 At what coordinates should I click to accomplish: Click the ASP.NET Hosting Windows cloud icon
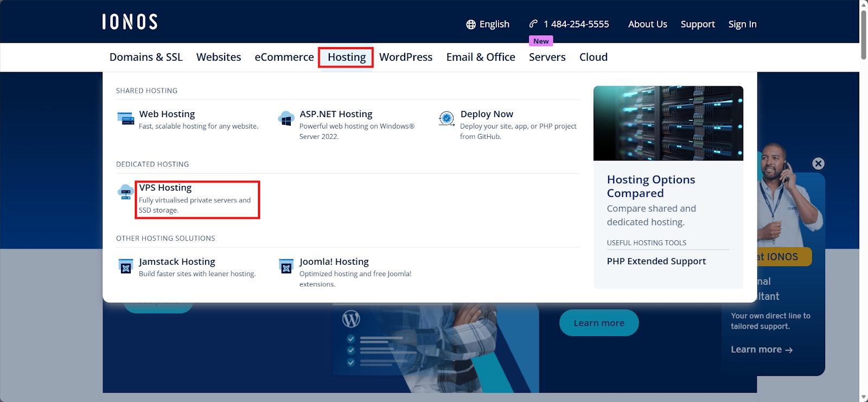click(286, 118)
